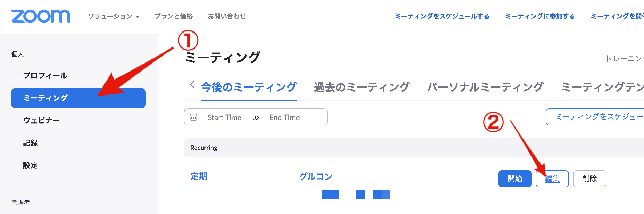The height and width of the screenshot is (214, 644).
Task: Click the Start Time input field
Action: tap(224, 117)
